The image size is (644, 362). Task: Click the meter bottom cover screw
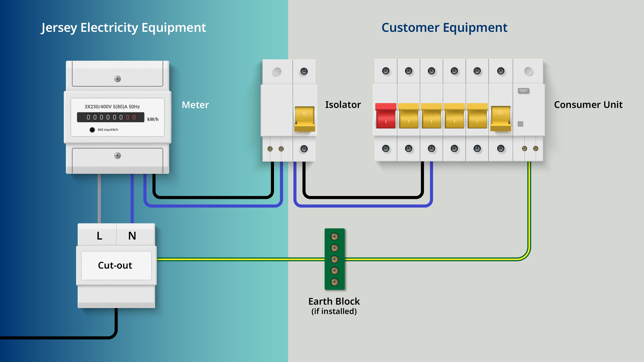(x=118, y=156)
